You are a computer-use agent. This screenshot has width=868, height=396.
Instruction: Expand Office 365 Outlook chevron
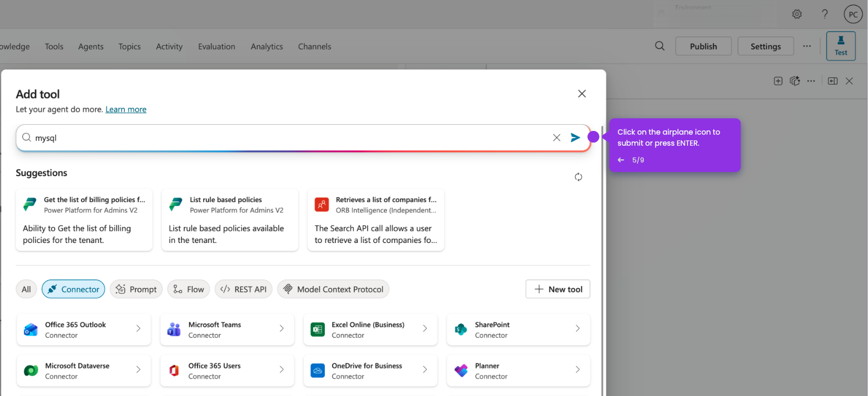[x=138, y=328]
